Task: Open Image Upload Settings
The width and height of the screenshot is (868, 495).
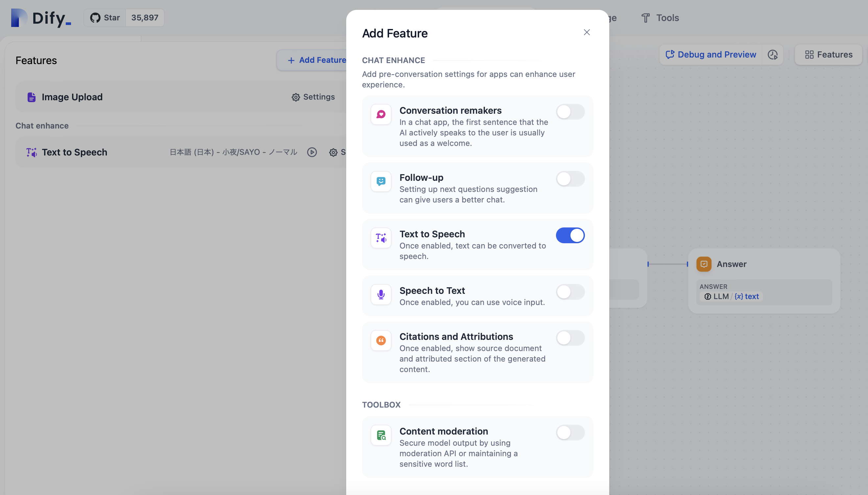Action: pos(313,97)
